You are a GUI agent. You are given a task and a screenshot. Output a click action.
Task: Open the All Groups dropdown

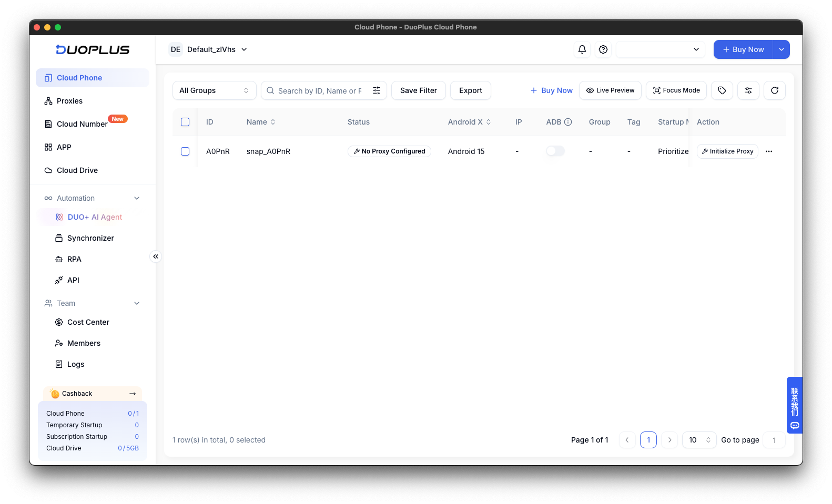[215, 90]
